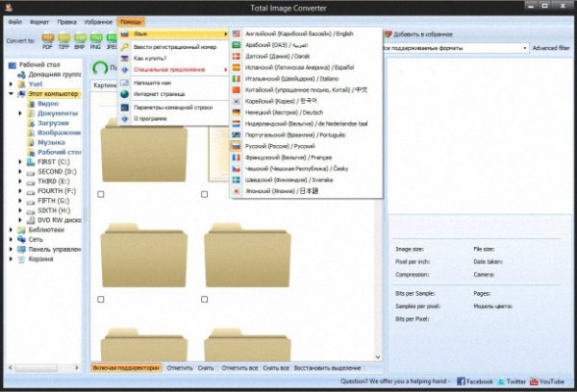Click the Twitter icon in status bar
This screenshot has width=577, height=392.
501,381
